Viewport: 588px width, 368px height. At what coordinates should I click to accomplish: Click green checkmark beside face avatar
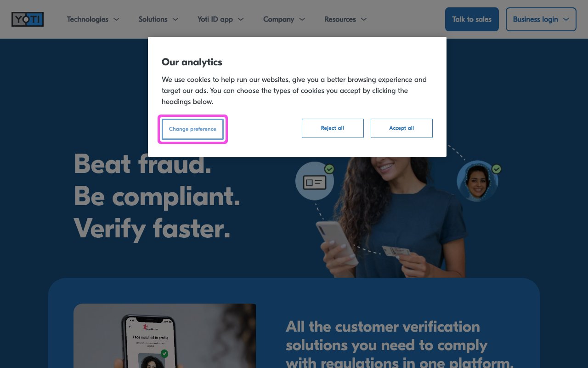[x=497, y=169]
